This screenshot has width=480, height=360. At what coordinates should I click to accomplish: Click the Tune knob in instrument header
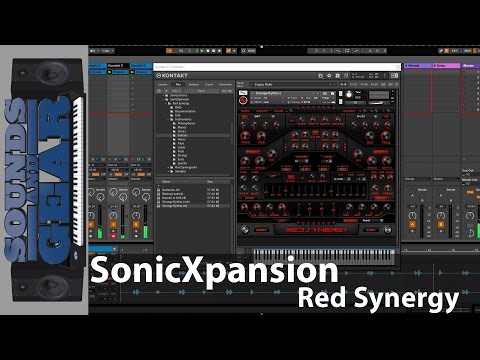349,94
